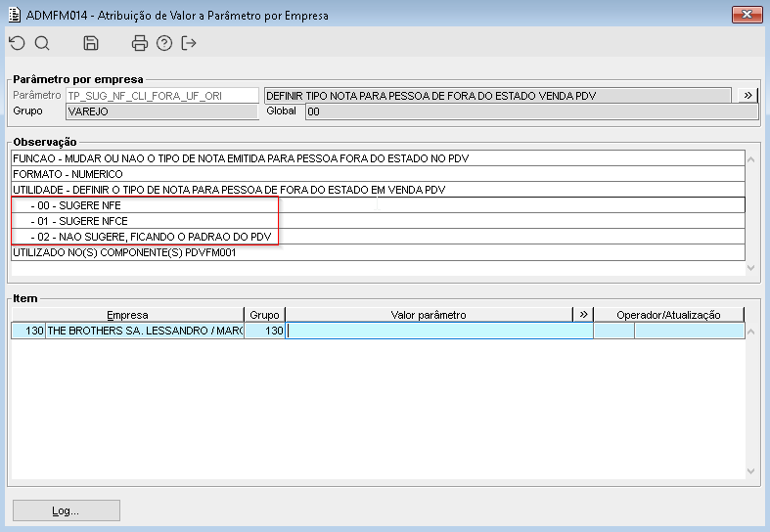Select Grupo column header in Item grid

tap(264, 315)
